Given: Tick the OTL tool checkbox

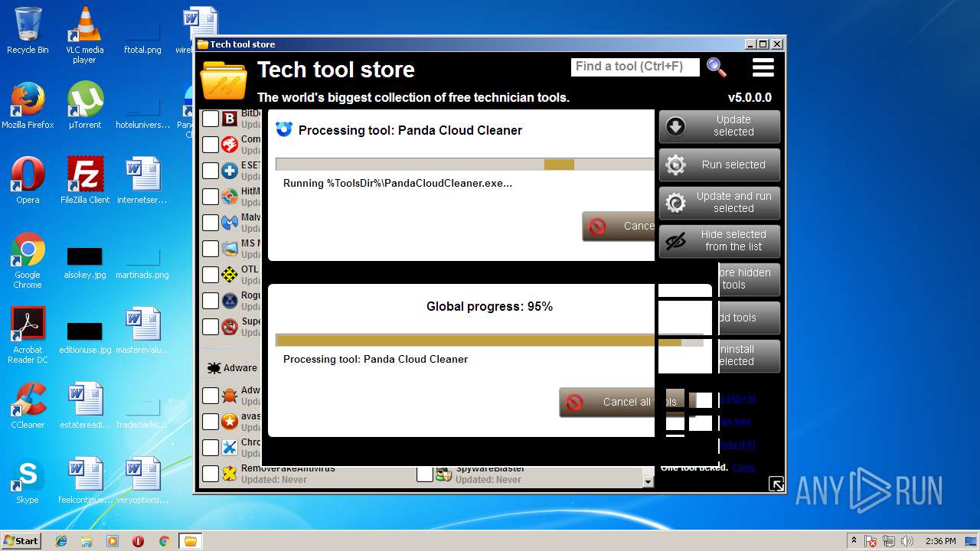Looking at the screenshot, I should [x=211, y=275].
